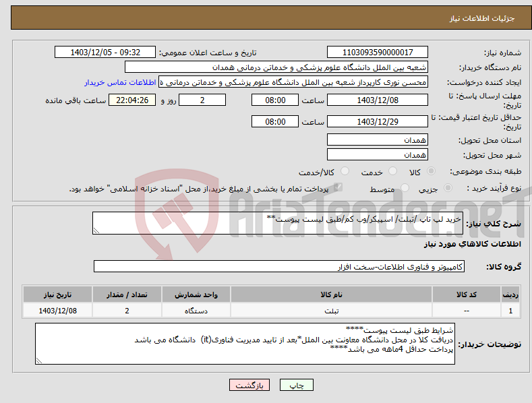Image resolution: width=532 pixels, height=403 pixels.
Task: Select the جزیی purchase type radio
Action: [x=448, y=188]
